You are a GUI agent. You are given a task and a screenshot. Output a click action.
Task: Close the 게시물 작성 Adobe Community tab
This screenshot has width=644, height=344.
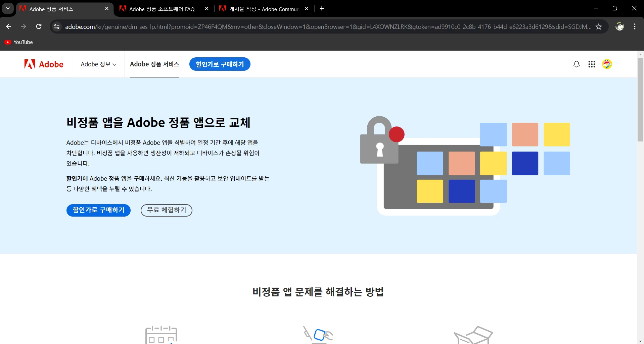pos(307,8)
